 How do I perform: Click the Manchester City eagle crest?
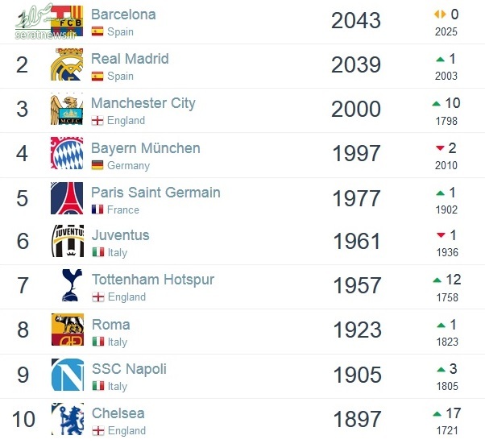pos(67,109)
